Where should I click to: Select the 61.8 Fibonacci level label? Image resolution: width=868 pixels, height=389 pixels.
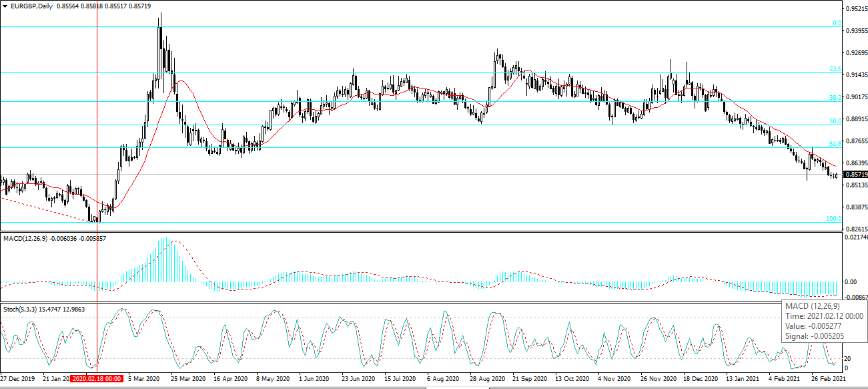[x=835, y=143]
